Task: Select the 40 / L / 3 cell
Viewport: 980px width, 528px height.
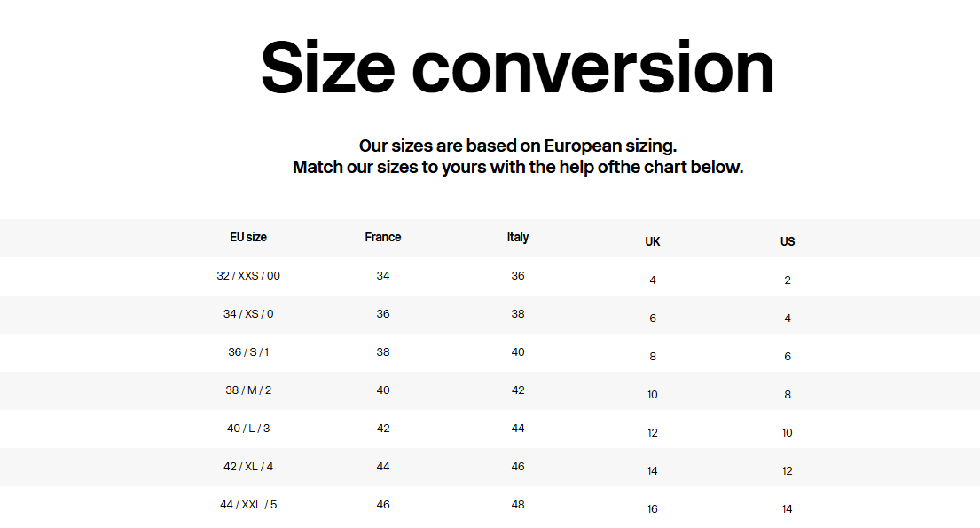Action: click(248, 429)
